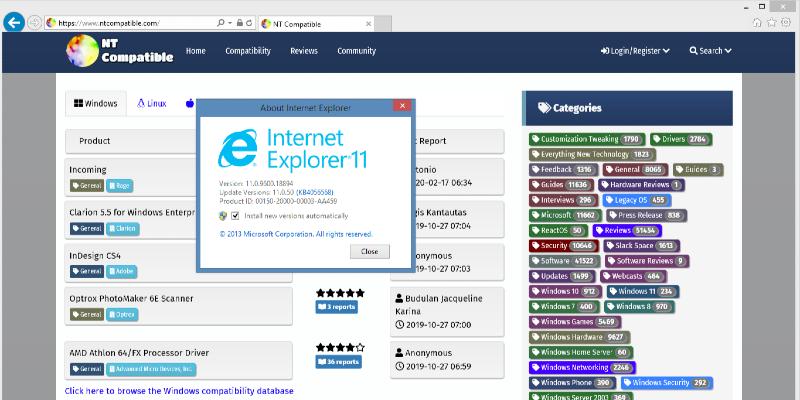Select the Guides category tag
This screenshot has width=800, height=400.
tap(561, 185)
